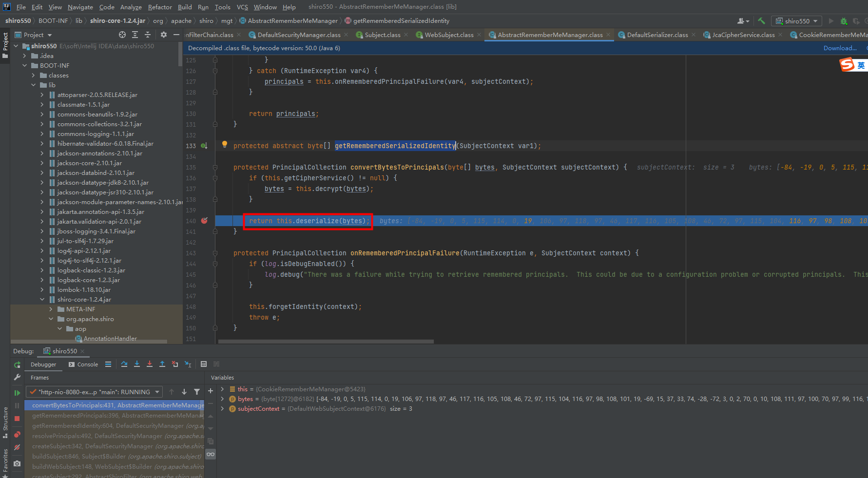Open user account dropdown in toolbar
The height and width of the screenshot is (478, 868).
pyautogui.click(x=743, y=21)
